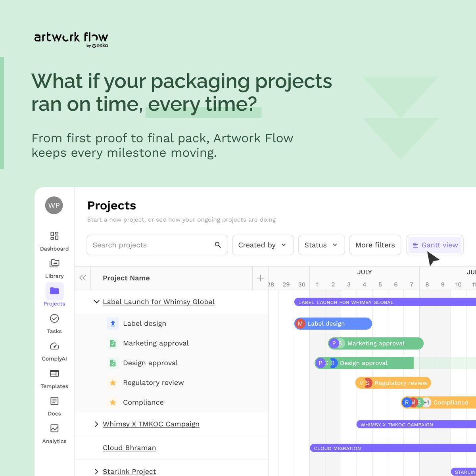476x476 pixels.
Task: Click the star icon beside Regulatory review
Action: coord(113,382)
